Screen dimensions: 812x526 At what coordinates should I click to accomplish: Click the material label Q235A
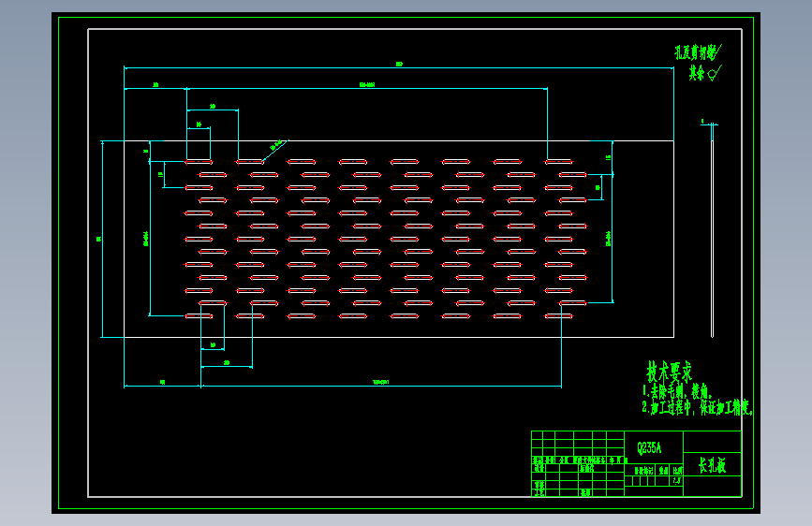[649, 447]
